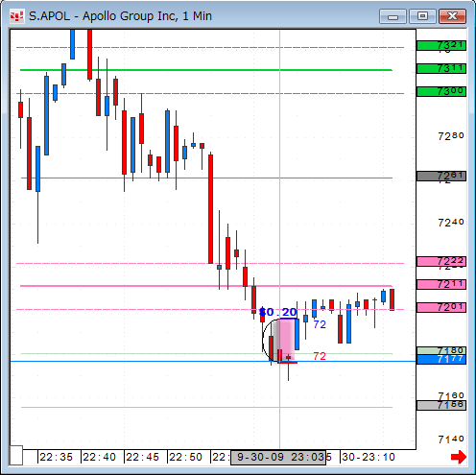Click the small white box at bottom-left corner

point(16,455)
